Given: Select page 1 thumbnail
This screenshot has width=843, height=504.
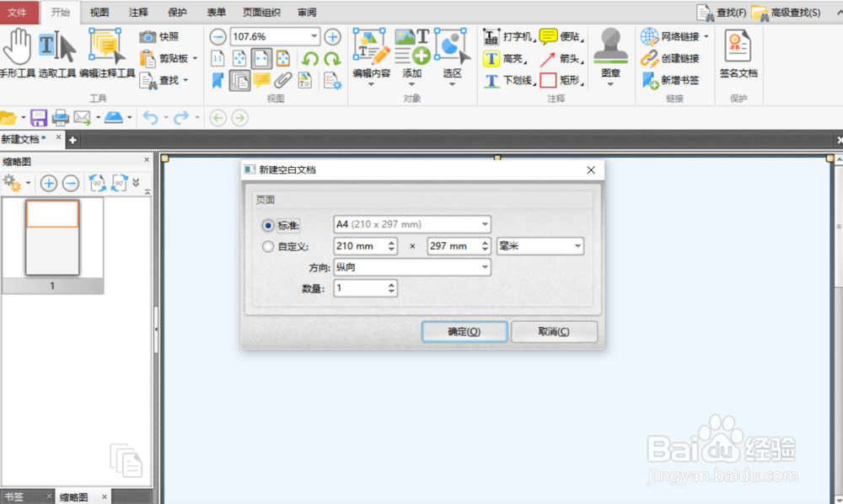Looking at the screenshot, I should pos(52,238).
